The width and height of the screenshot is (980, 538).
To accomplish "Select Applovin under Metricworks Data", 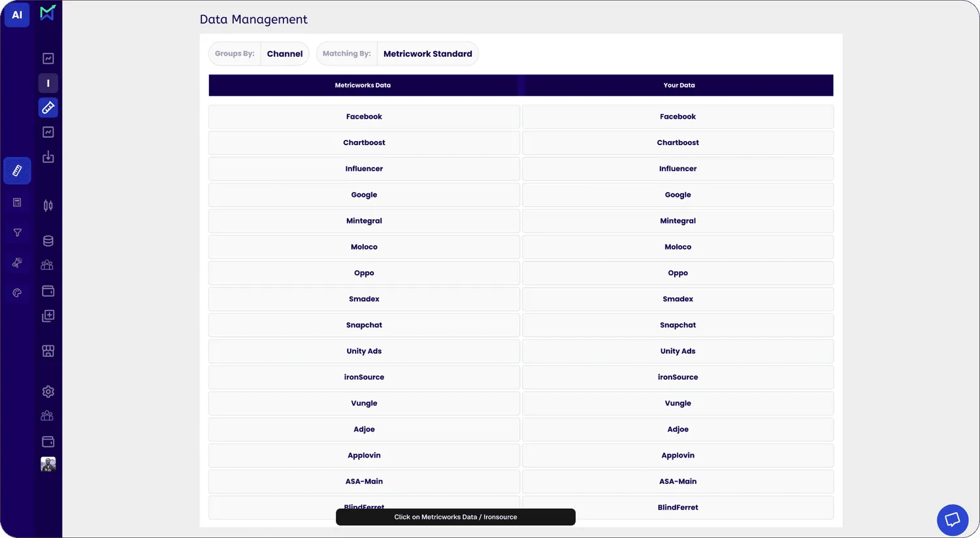I will [364, 456].
